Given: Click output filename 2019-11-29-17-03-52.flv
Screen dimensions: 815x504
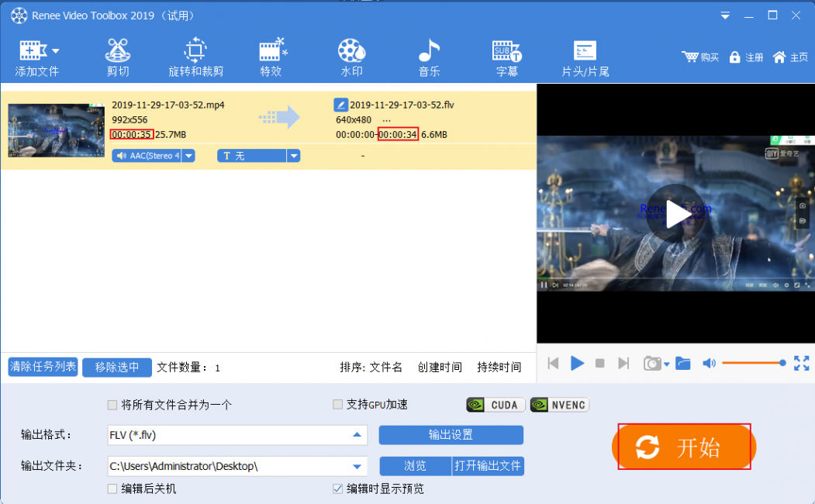Looking at the screenshot, I should pos(402,105).
